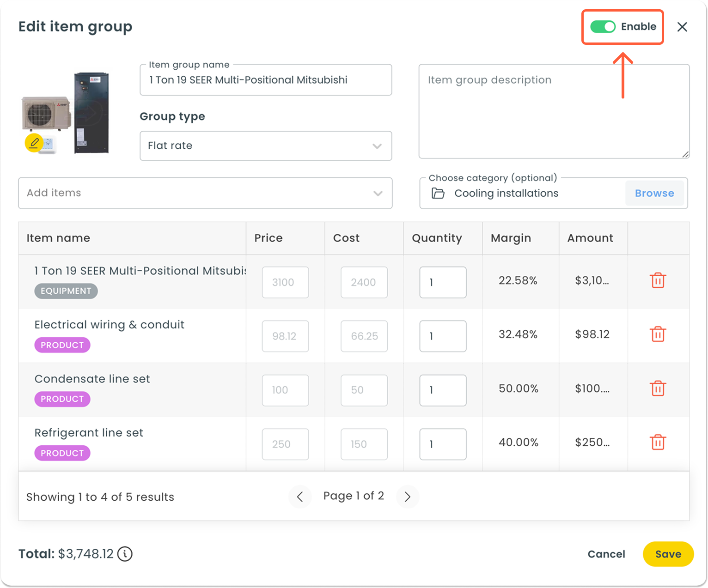Go to next page of results

click(407, 497)
